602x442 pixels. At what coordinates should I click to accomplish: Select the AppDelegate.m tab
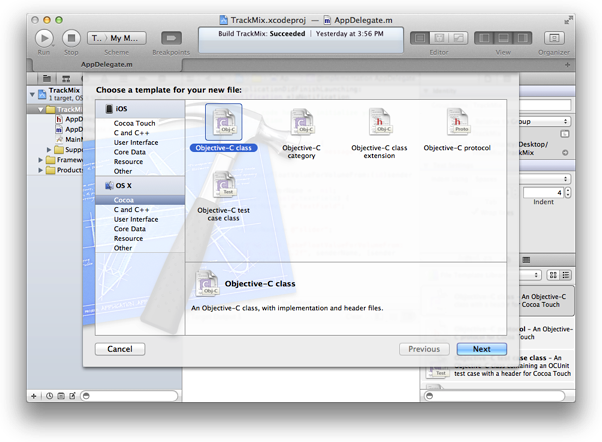(x=107, y=65)
